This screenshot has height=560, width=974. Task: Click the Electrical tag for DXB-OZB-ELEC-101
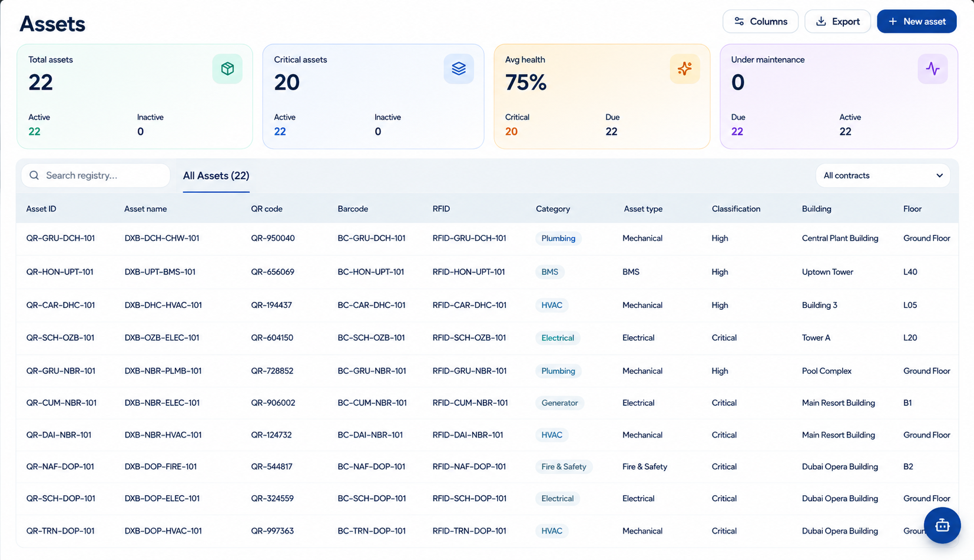(558, 338)
